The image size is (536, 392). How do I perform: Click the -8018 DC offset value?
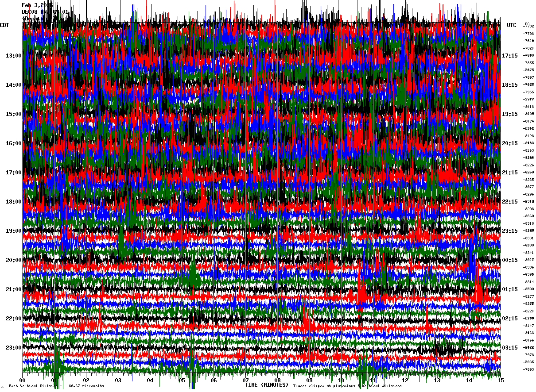click(x=528, y=107)
